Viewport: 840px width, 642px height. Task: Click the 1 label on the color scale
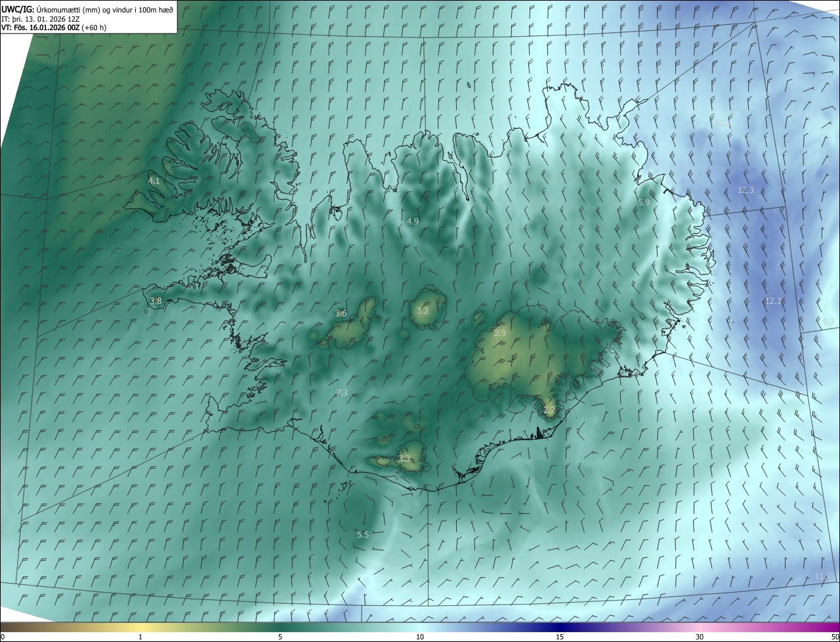click(x=140, y=637)
